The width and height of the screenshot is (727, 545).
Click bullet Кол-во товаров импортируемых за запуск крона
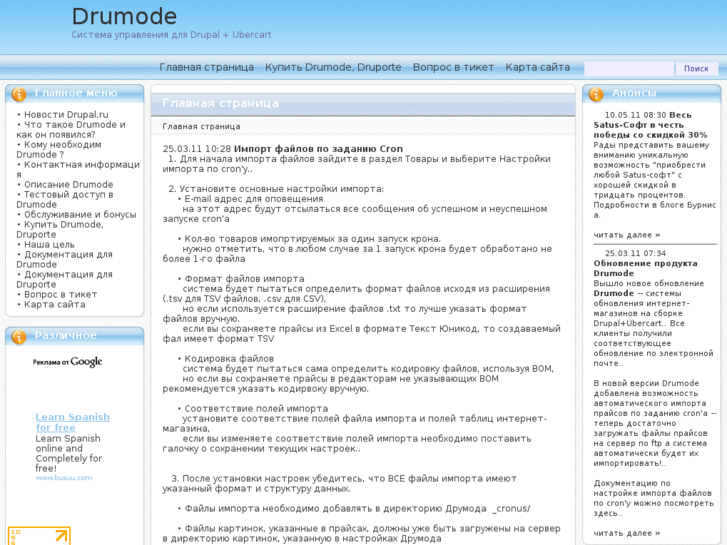pos(312,239)
